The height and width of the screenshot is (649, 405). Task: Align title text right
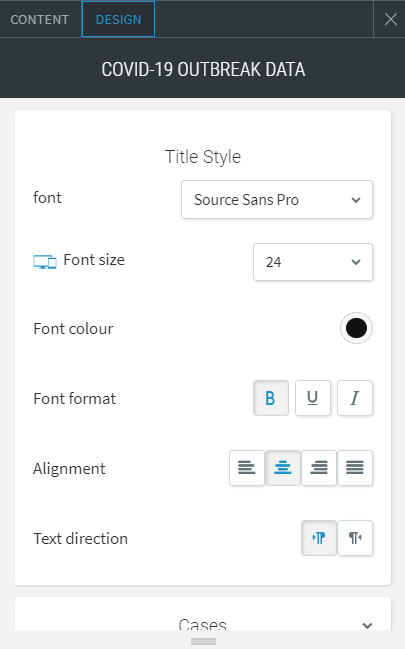click(319, 468)
